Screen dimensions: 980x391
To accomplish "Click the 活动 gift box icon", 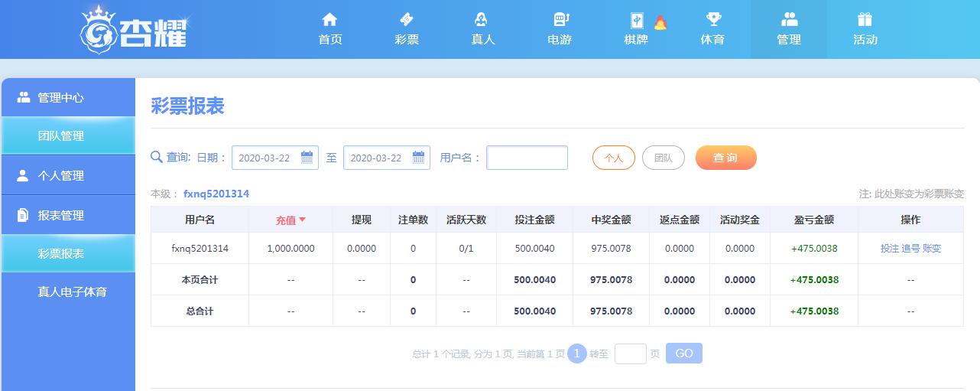I will tap(865, 19).
